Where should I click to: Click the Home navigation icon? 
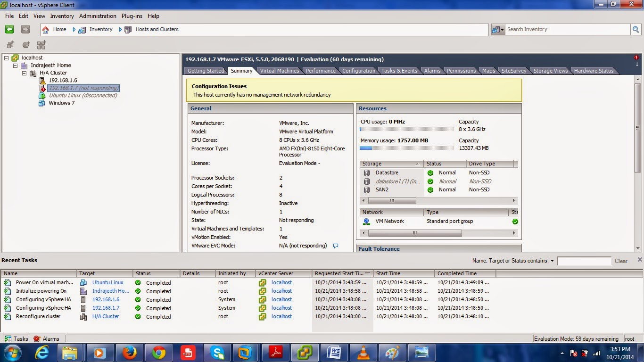coord(46,29)
